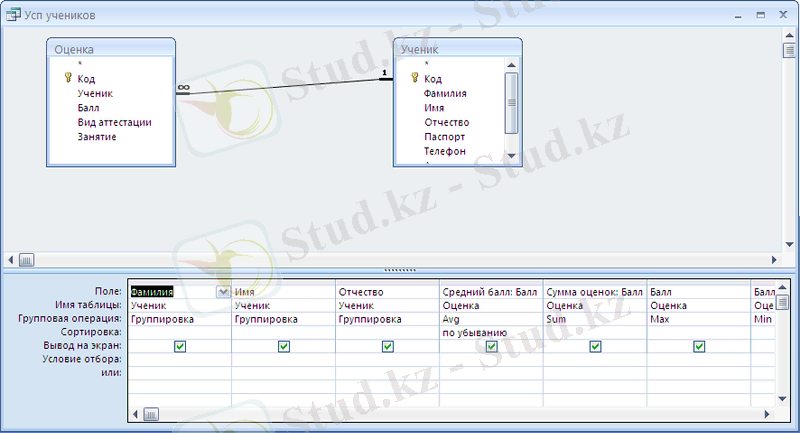The image size is (800, 433).
Task: Close the Усп учеников query window
Action: [783, 15]
